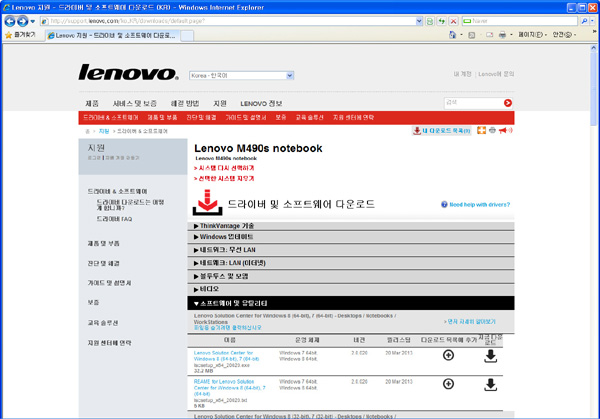Stop loading with the red X icon

453,21
